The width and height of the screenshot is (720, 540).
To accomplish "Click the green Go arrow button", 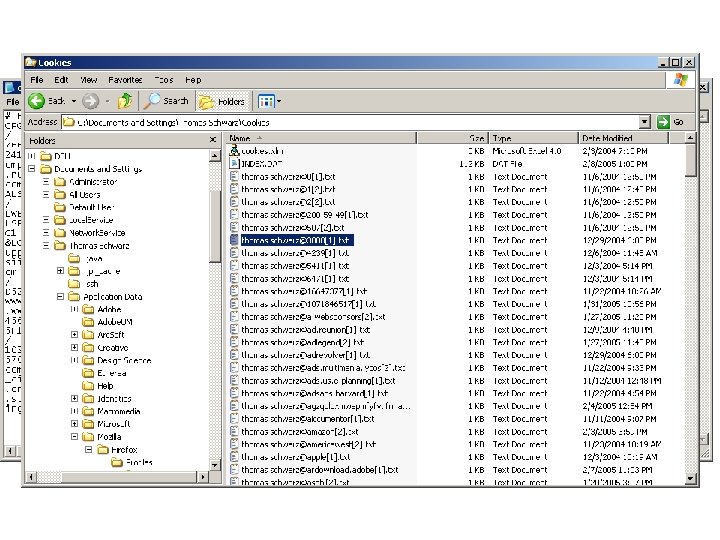I will click(x=663, y=122).
